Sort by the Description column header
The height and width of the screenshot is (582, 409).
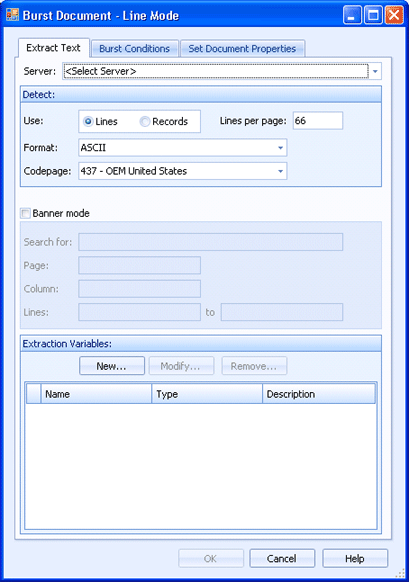[x=319, y=394]
